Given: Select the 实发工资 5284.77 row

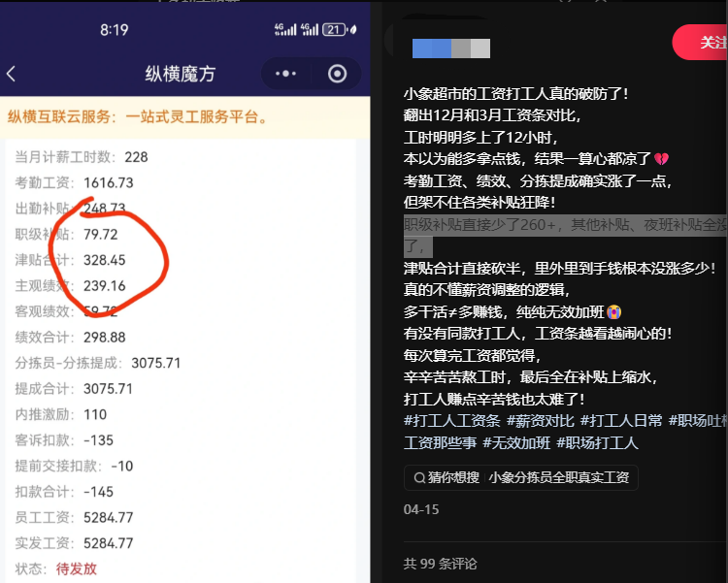Looking at the screenshot, I should coord(74,543).
